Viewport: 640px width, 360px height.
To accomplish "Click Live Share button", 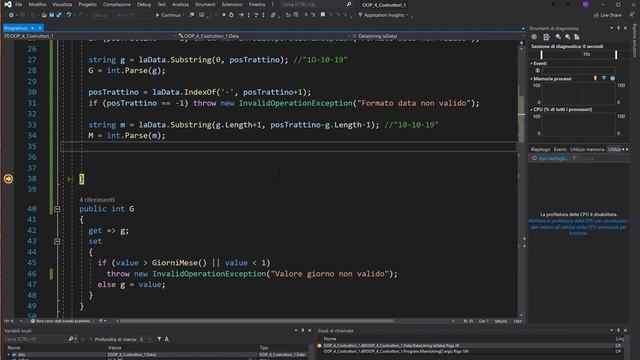I will coord(608,15).
